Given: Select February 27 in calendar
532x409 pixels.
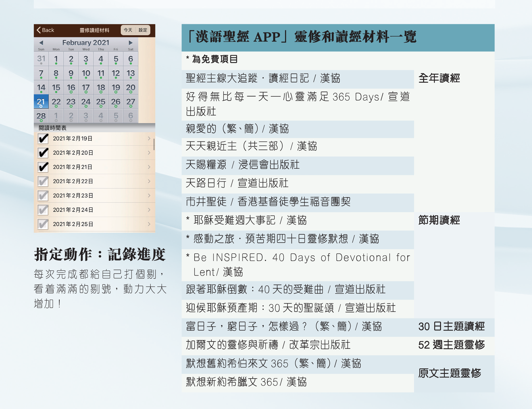Looking at the screenshot, I should [x=131, y=102].
